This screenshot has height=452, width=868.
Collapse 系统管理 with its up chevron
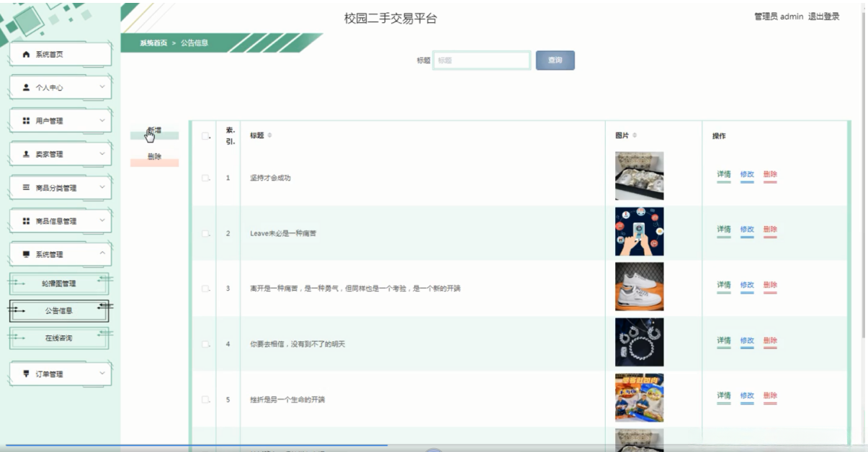(102, 253)
